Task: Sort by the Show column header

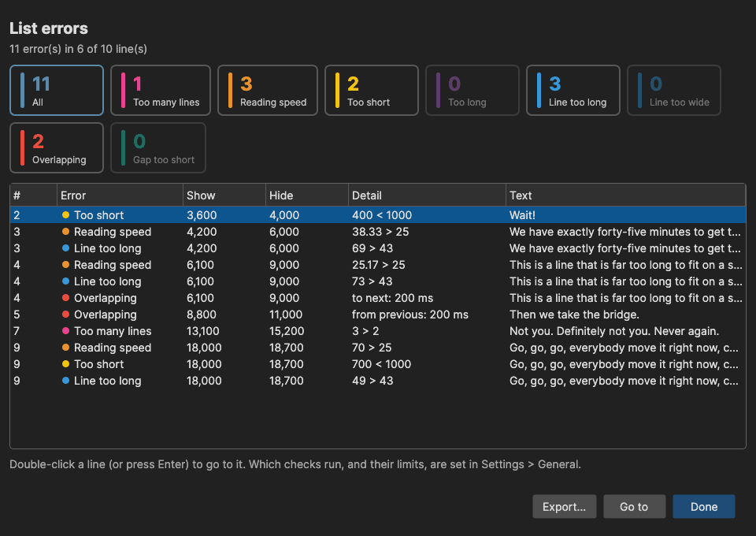Action: tap(224, 195)
